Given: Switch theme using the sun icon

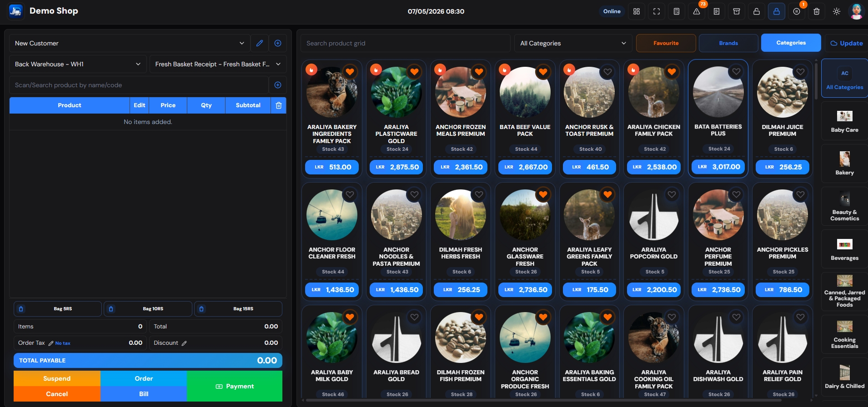Looking at the screenshot, I should [837, 11].
